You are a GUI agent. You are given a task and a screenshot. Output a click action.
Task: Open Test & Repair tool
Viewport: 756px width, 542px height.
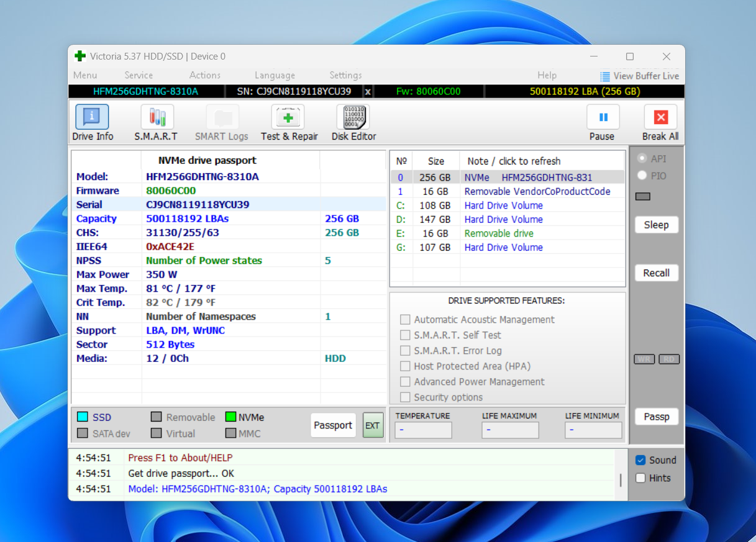click(289, 122)
